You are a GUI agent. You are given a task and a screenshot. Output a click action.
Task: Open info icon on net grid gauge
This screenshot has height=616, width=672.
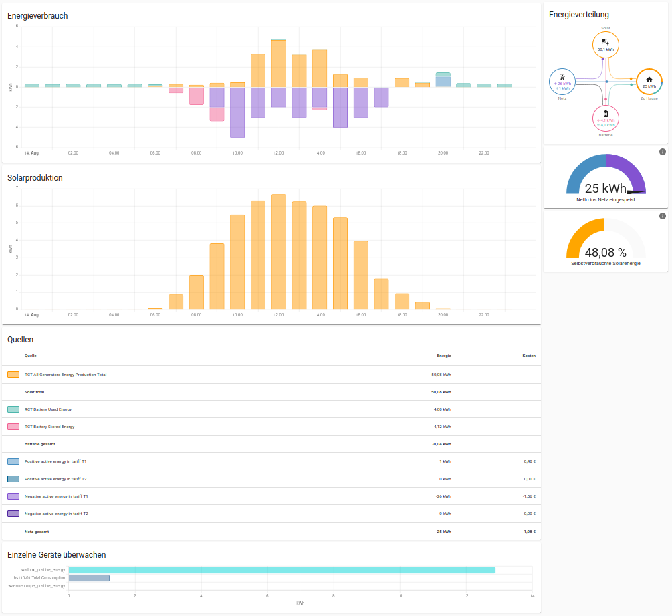[x=663, y=152]
